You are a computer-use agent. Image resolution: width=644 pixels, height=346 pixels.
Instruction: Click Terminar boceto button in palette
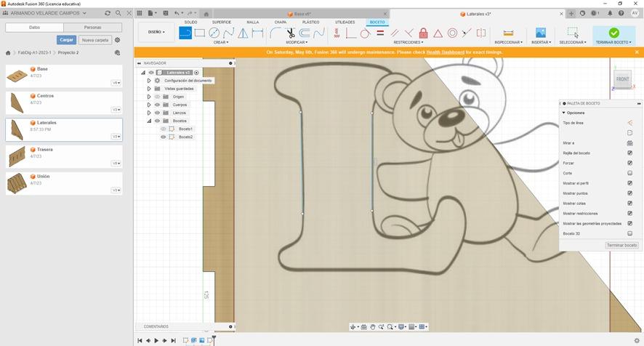621,245
